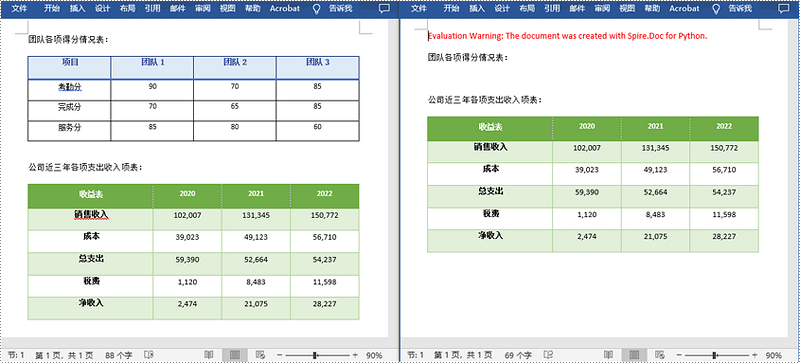The height and width of the screenshot is (363, 800).
Task: Click the 88 个字 word count
Action: [119, 354]
